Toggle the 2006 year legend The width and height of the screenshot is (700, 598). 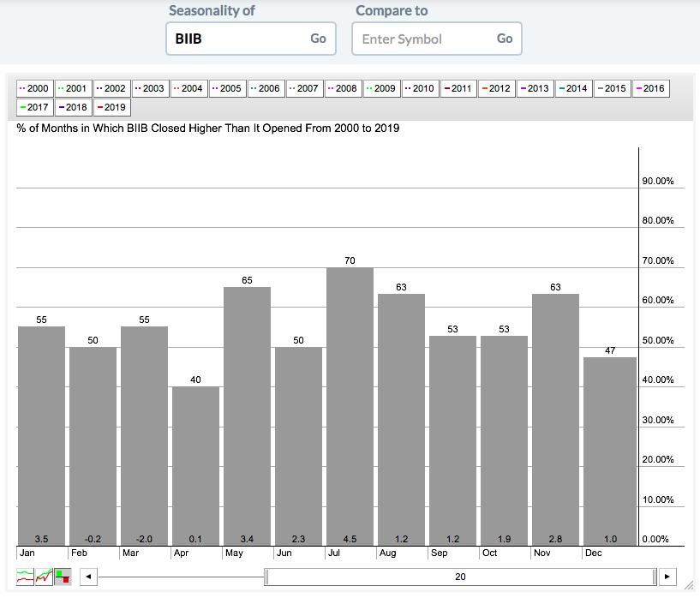(266, 88)
